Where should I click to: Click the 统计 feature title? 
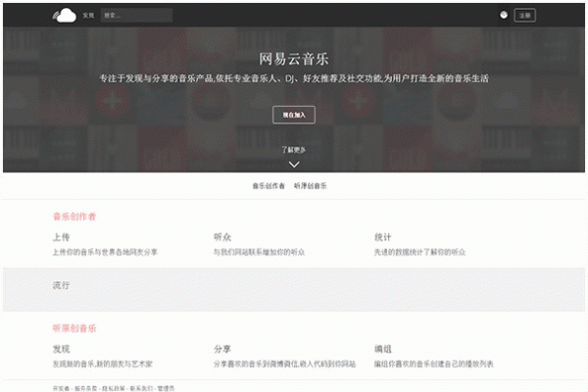coord(382,237)
